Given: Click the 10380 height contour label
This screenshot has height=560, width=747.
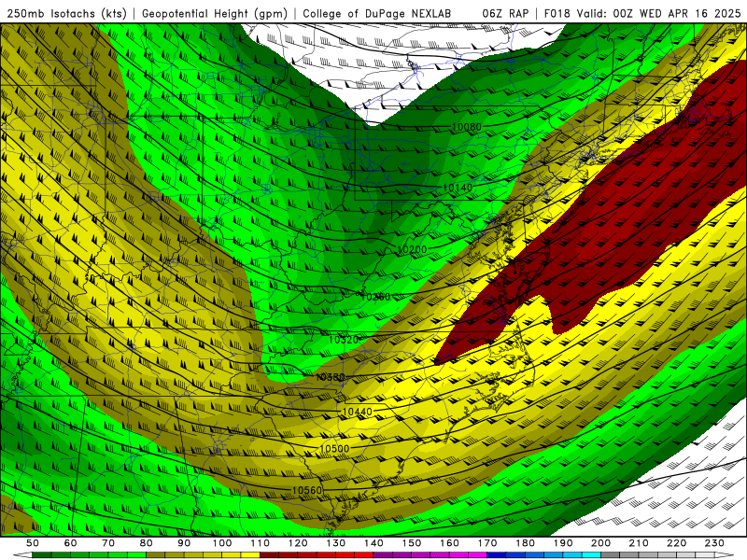Looking at the screenshot, I should (x=331, y=377).
